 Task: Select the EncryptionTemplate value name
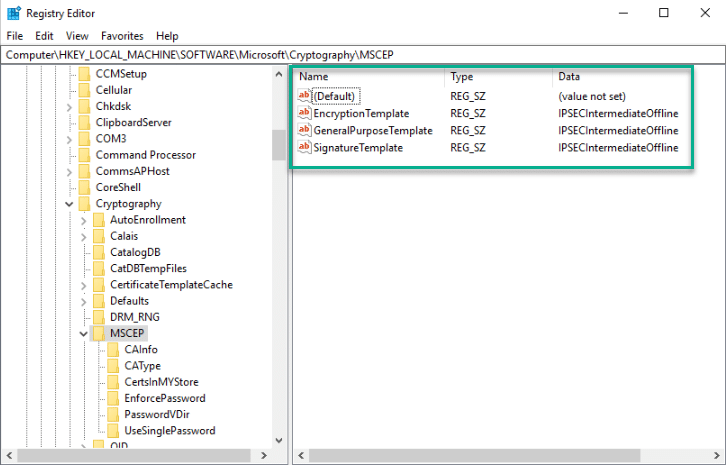click(361, 113)
